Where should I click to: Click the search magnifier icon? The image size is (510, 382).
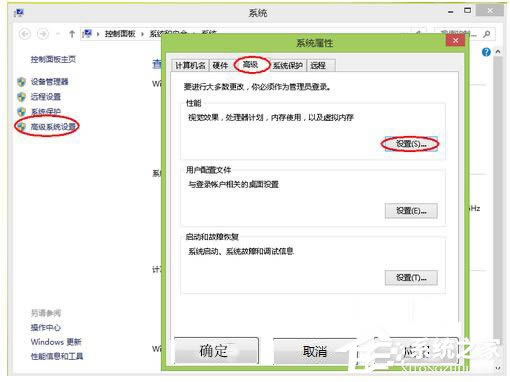[487, 34]
